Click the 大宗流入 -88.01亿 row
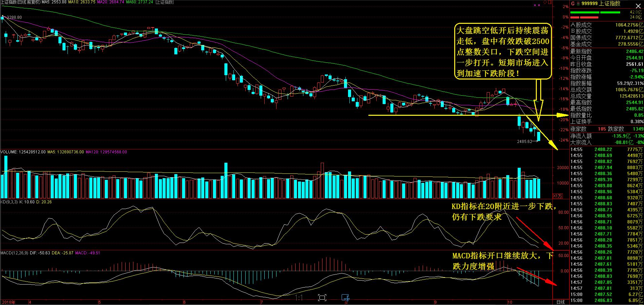This screenshot has height=305, width=644. click(x=607, y=142)
